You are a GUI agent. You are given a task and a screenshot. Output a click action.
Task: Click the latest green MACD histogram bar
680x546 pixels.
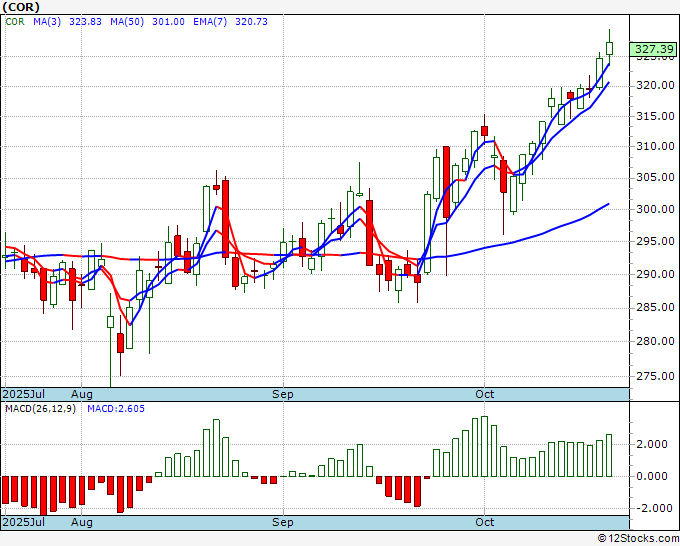tap(609, 455)
